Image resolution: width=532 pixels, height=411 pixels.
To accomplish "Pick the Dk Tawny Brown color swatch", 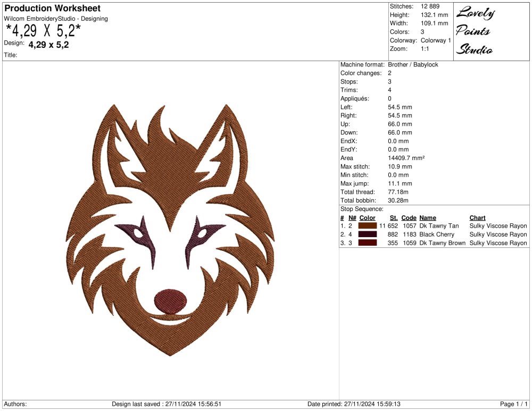I will coord(368,243).
